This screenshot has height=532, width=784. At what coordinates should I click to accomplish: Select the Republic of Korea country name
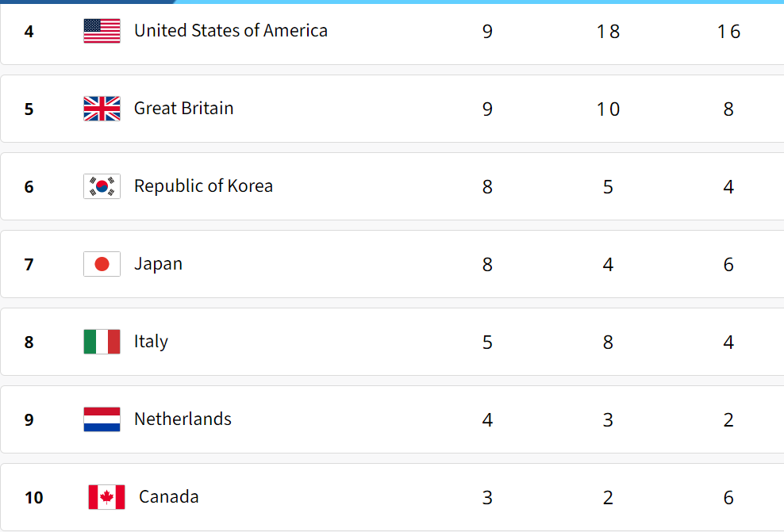point(203,186)
